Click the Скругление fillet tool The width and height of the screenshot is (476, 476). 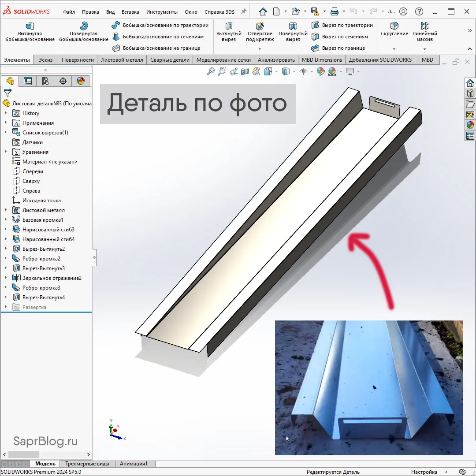pyautogui.click(x=394, y=29)
